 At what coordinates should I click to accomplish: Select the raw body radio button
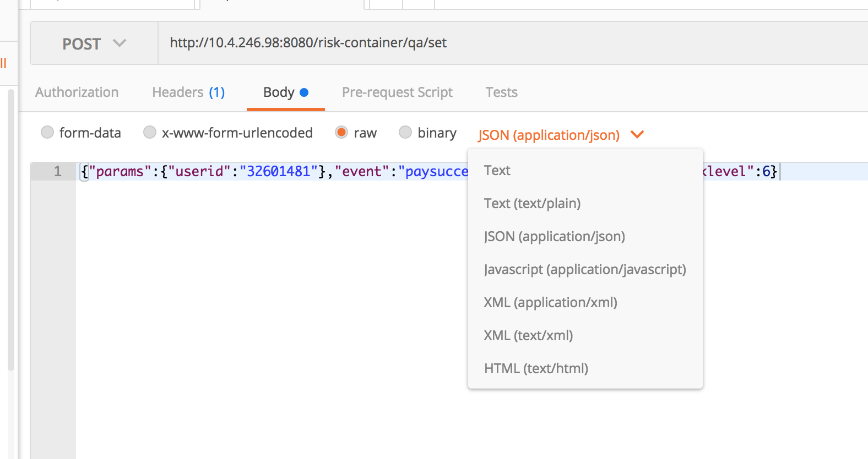pyautogui.click(x=341, y=133)
